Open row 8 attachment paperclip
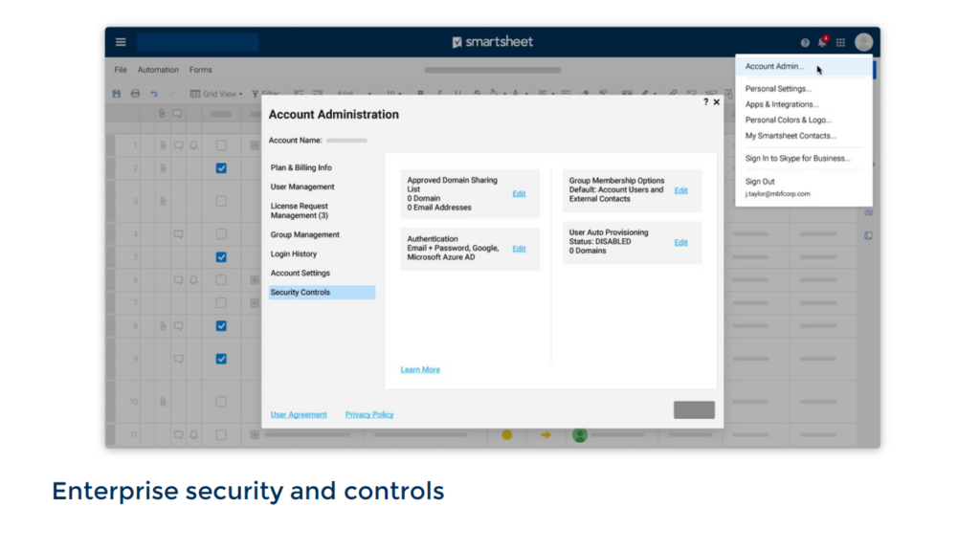 coord(163,325)
